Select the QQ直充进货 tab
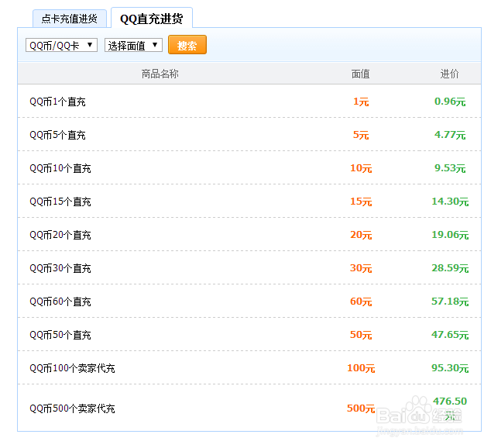Image resolution: width=491 pixels, height=448 pixels. (152, 18)
